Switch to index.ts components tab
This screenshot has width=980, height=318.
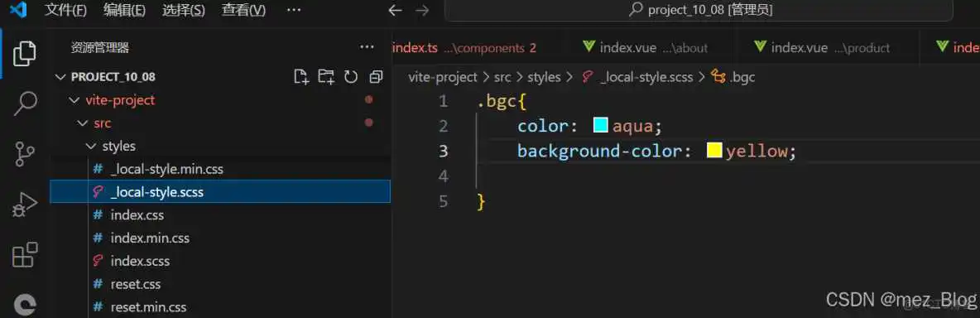click(464, 48)
